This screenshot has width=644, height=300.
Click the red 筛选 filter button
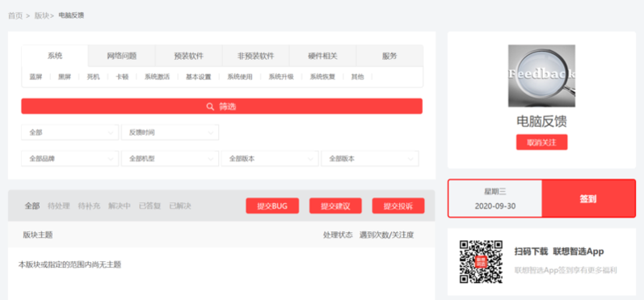221,107
